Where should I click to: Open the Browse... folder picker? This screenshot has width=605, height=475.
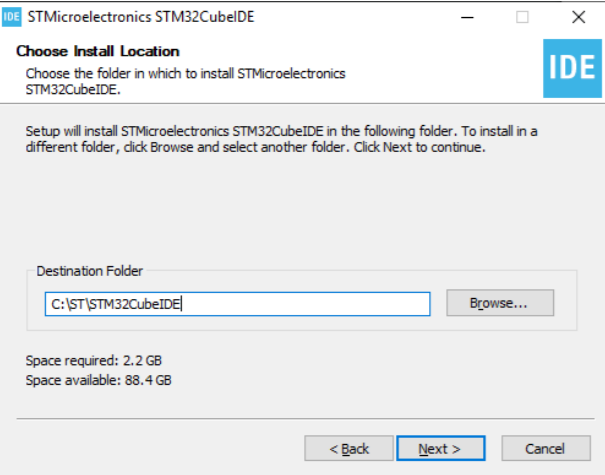tap(500, 303)
